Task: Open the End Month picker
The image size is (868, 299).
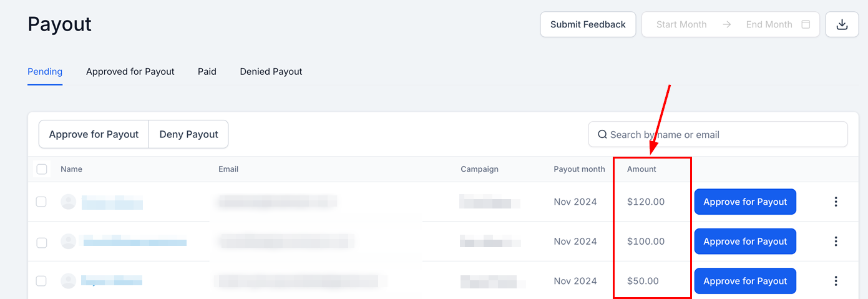Action: (769, 24)
